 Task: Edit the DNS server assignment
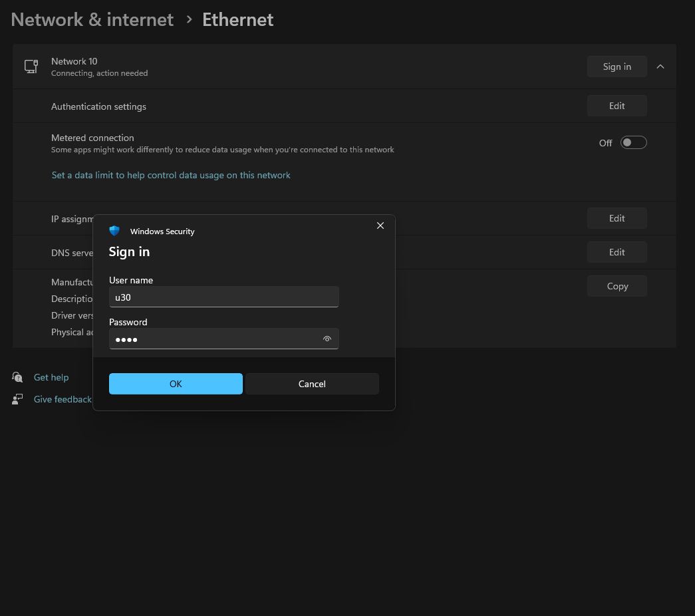617,252
